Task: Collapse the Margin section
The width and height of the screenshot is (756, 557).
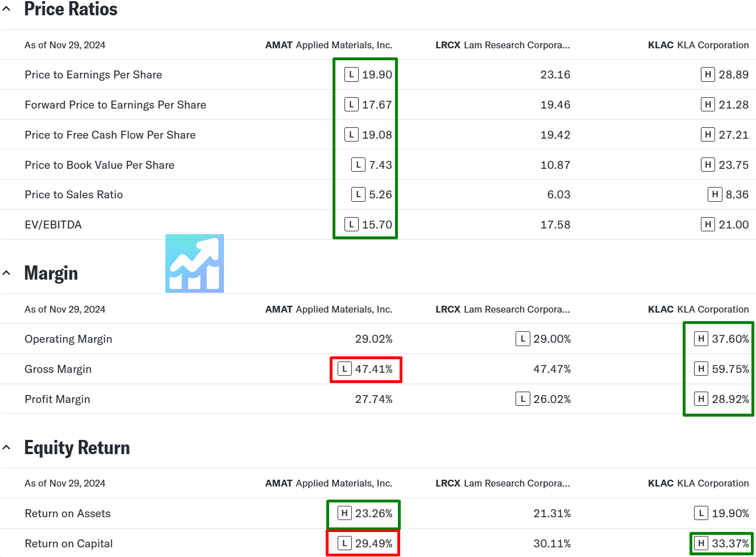Action: [6, 273]
